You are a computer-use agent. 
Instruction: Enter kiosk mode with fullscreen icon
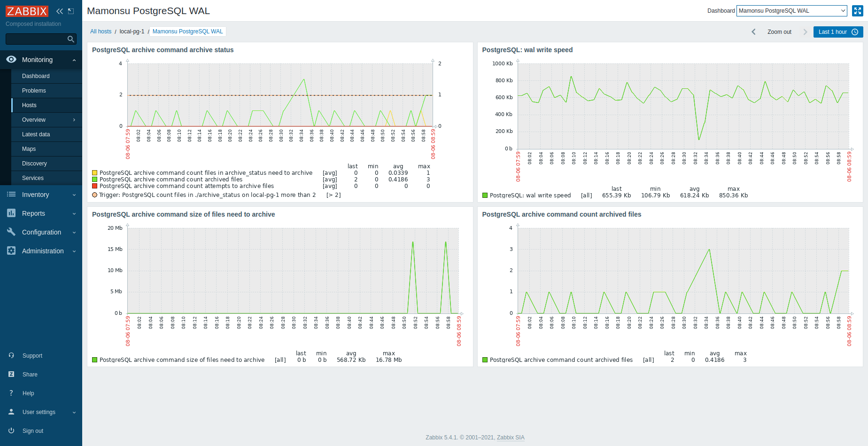pyautogui.click(x=858, y=11)
